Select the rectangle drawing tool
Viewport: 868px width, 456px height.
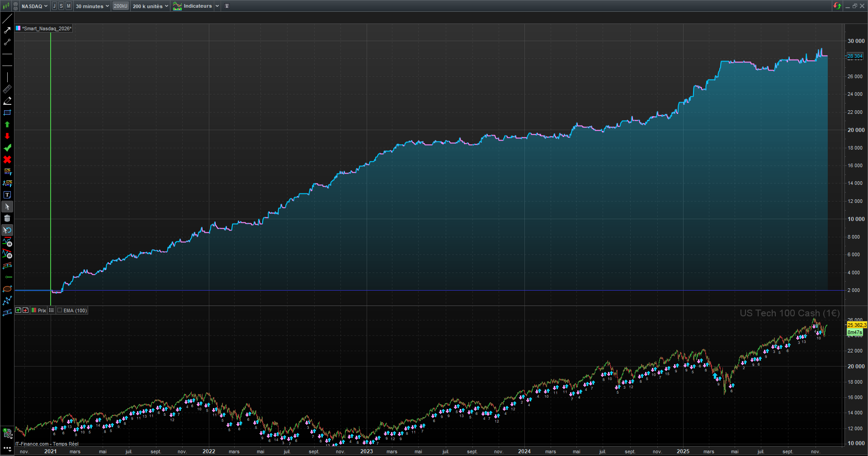click(x=7, y=113)
